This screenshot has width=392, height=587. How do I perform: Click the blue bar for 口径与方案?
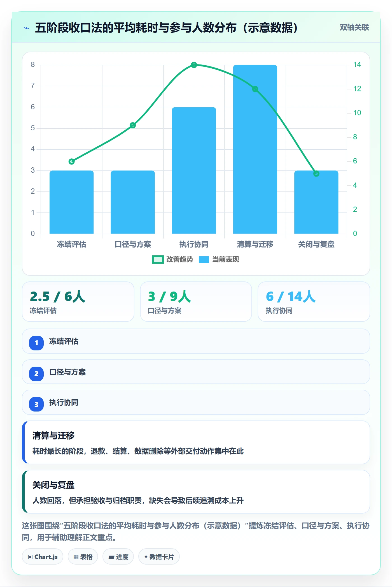coord(133,202)
